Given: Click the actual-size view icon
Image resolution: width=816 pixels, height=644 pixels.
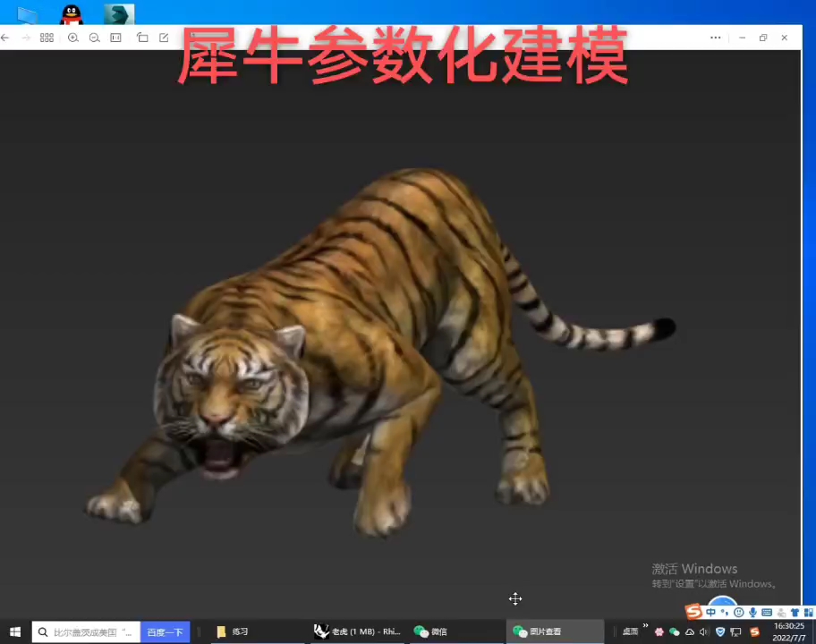Looking at the screenshot, I should pyautogui.click(x=115, y=38).
